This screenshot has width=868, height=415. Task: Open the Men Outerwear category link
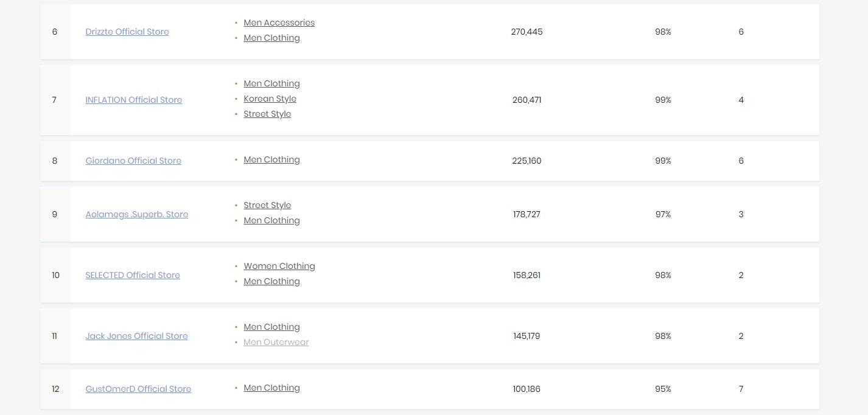[x=276, y=342]
